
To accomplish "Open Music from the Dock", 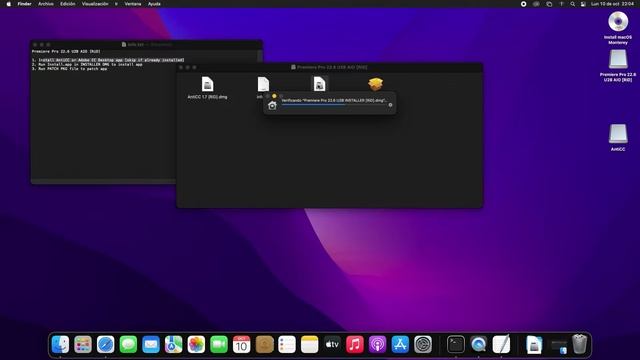I will [x=355, y=344].
